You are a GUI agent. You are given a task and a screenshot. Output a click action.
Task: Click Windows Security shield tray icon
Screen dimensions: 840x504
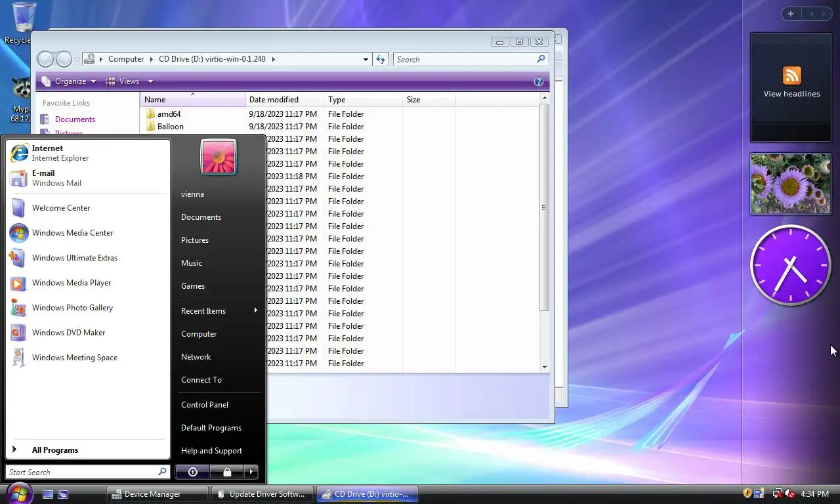747,493
